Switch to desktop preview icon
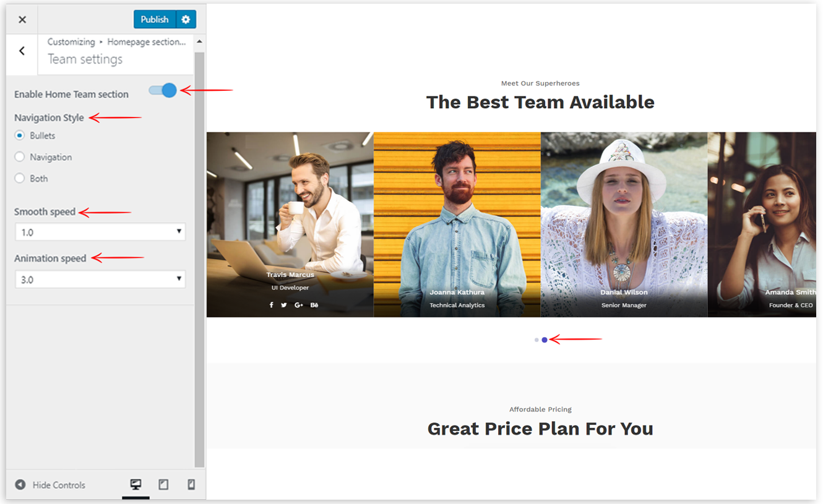 click(x=136, y=485)
